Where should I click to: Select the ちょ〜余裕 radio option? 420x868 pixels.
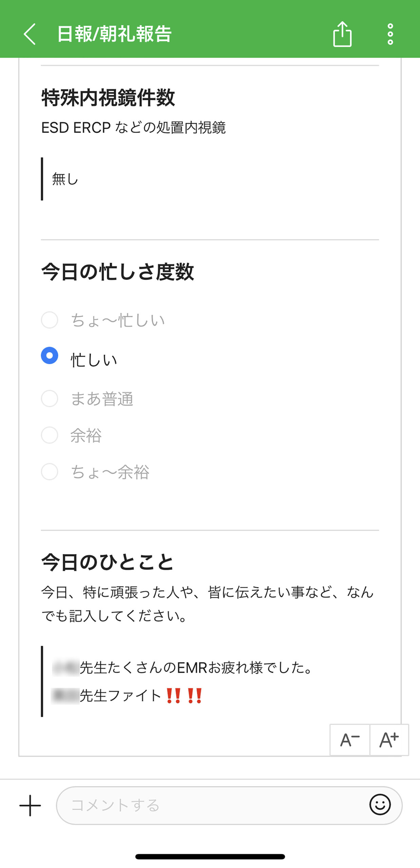point(50,472)
